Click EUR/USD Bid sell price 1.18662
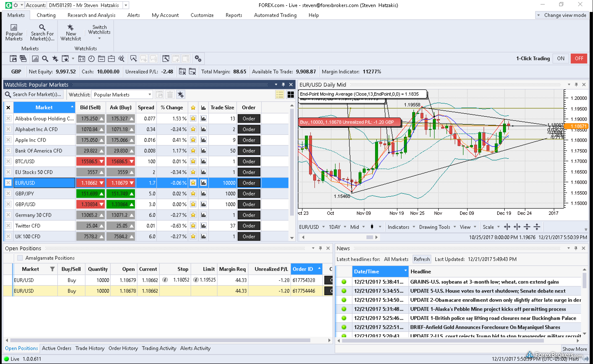This screenshot has width=593, height=364. 90,183
